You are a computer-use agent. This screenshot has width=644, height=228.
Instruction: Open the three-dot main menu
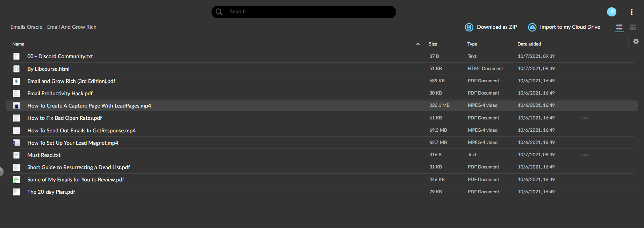click(631, 12)
